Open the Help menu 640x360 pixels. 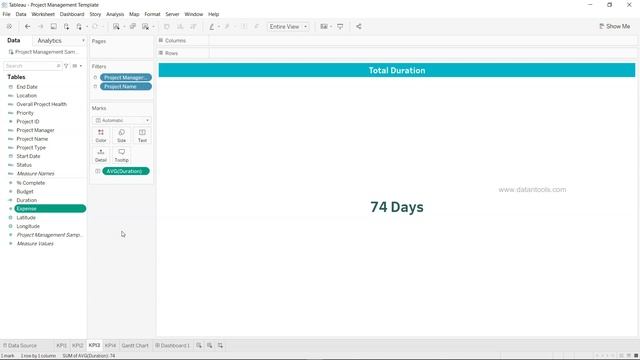(213, 14)
